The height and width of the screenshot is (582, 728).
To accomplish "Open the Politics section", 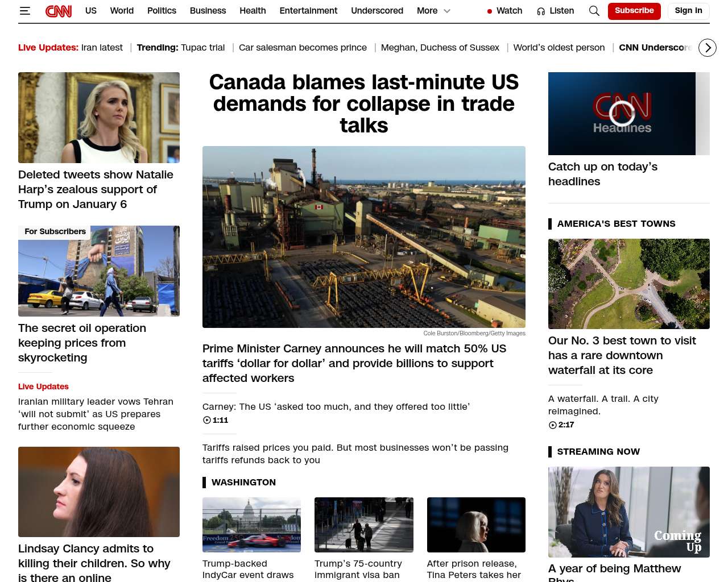I will point(162,11).
